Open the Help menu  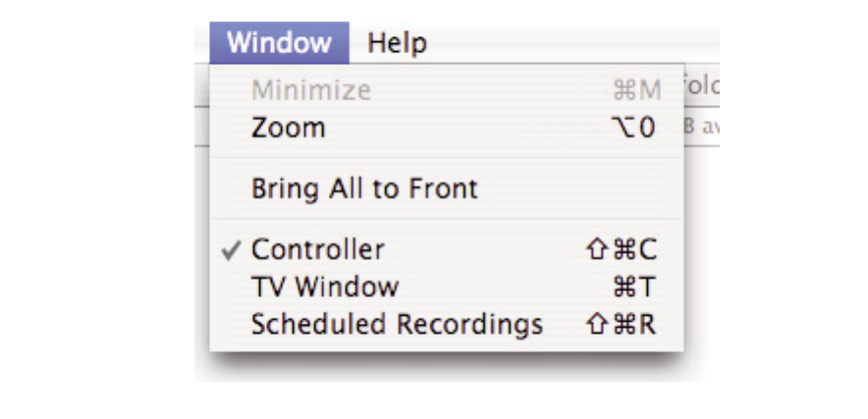click(x=397, y=44)
